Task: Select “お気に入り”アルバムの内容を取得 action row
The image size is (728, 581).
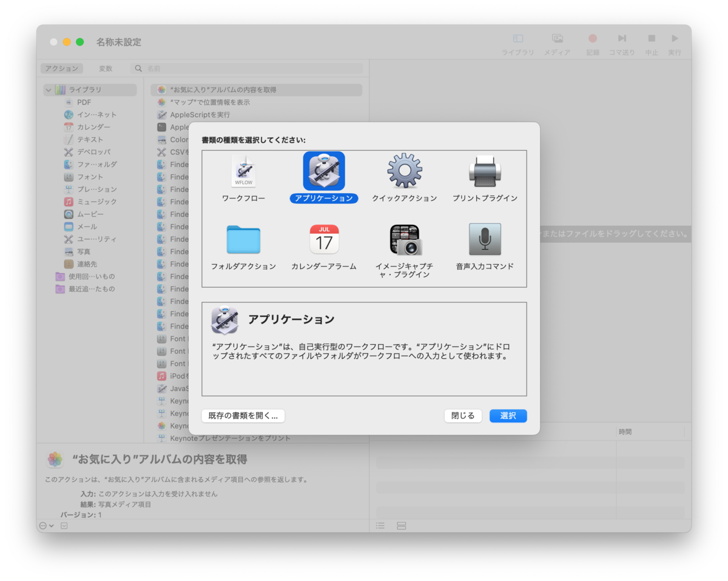Action: click(x=256, y=90)
